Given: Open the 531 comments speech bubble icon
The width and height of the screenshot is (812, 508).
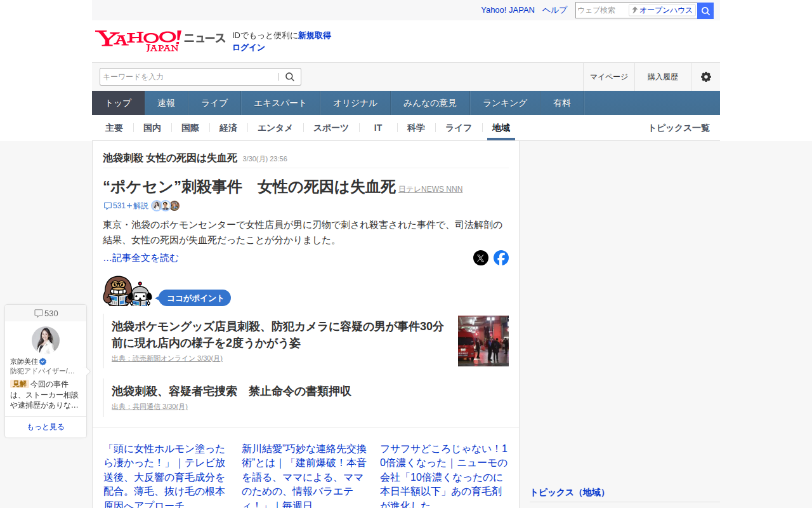Looking at the screenshot, I should point(108,206).
